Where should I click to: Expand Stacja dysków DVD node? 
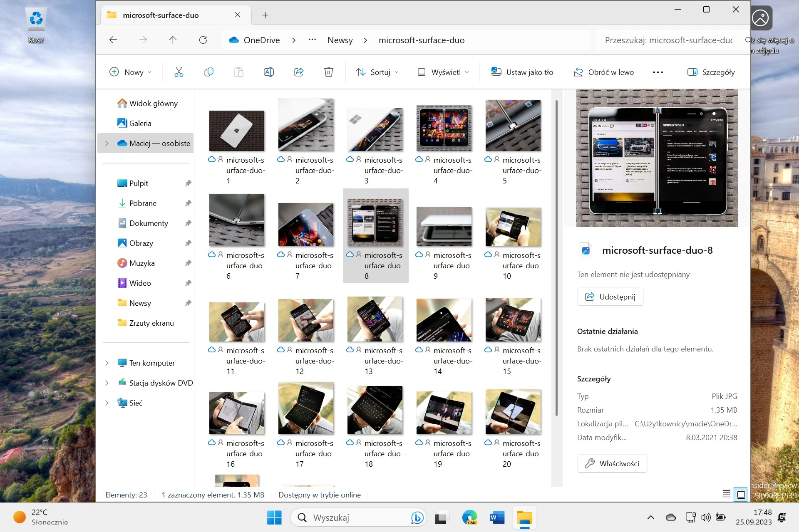click(107, 383)
